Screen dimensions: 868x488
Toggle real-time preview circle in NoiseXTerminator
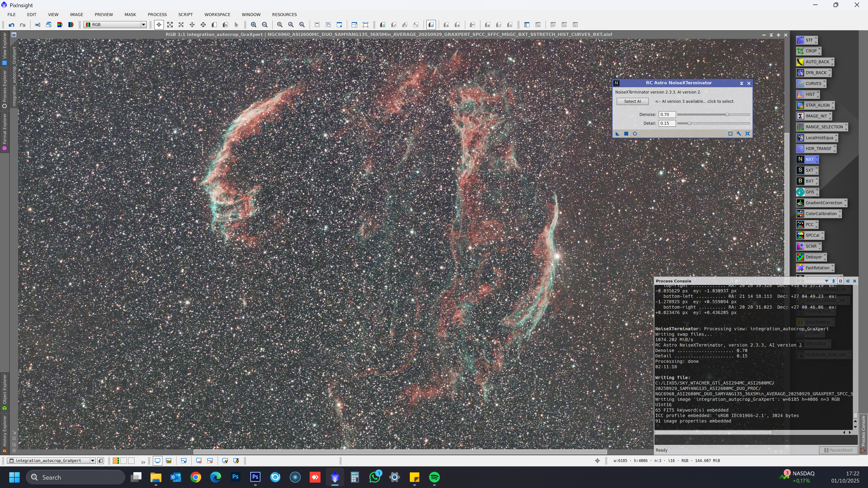(635, 134)
